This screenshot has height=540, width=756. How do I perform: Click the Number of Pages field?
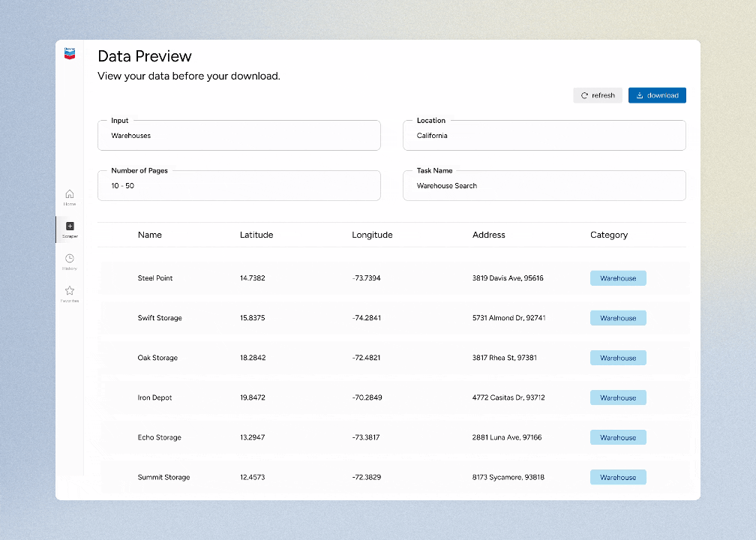point(239,186)
